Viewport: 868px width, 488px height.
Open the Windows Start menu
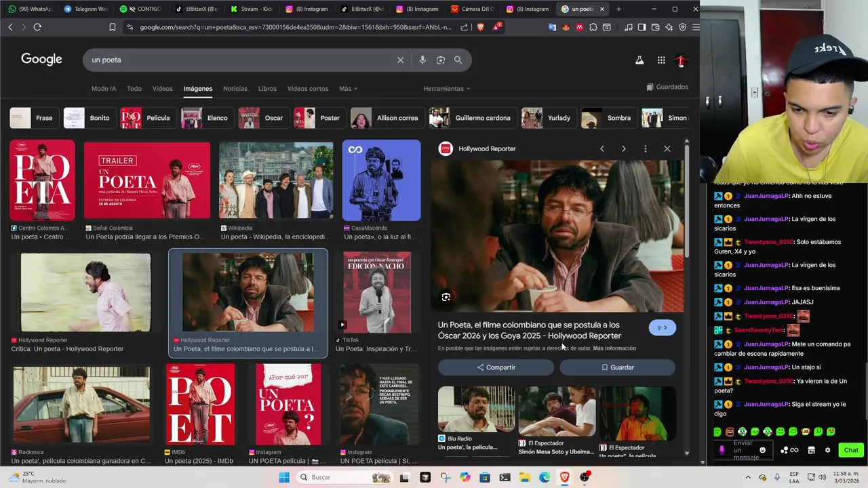coord(284,477)
